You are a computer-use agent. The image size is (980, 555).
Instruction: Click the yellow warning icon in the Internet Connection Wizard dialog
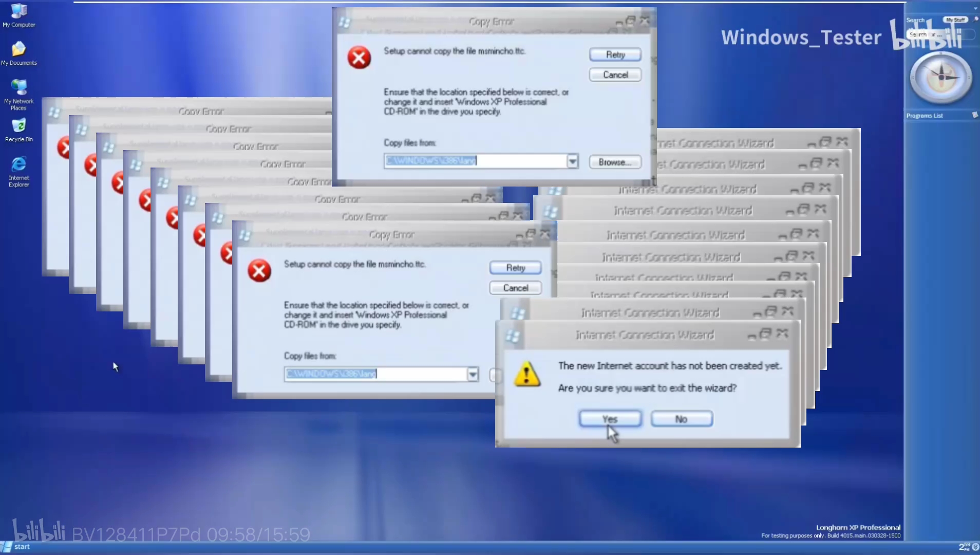(x=527, y=374)
